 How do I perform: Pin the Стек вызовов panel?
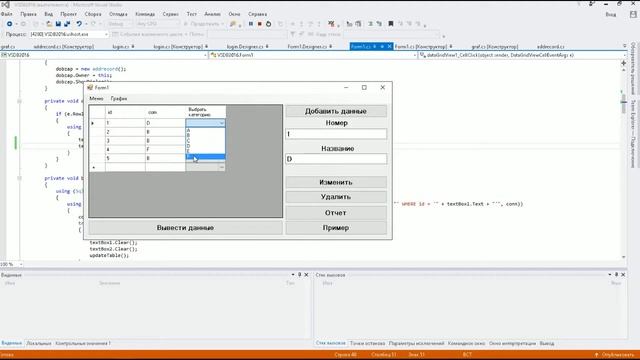616,275
